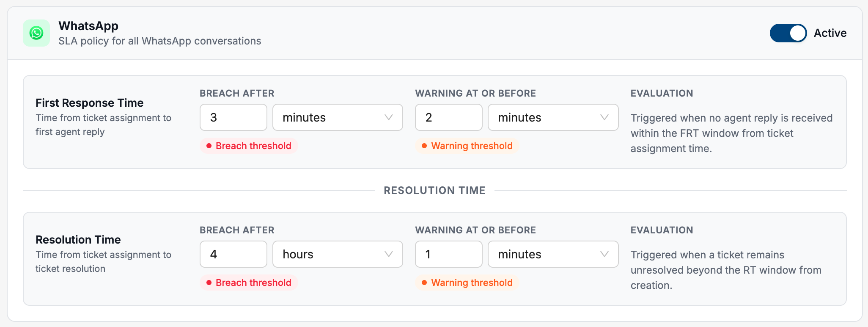This screenshot has height=327, width=868.
Task: Click First Response warning value field showing 2
Action: coord(449,117)
